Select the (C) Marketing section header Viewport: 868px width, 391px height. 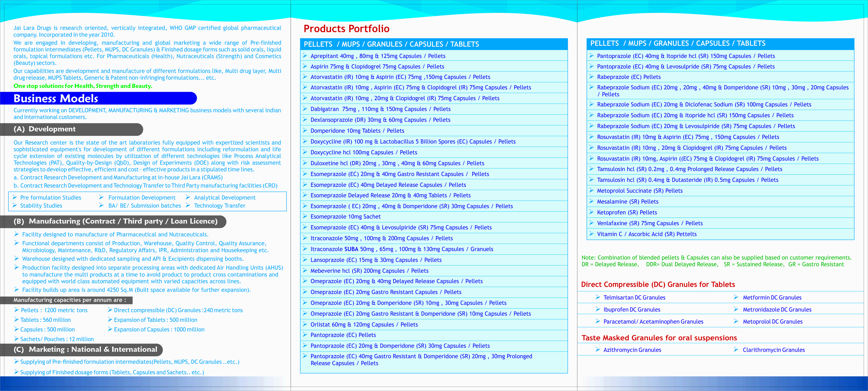pos(81,349)
